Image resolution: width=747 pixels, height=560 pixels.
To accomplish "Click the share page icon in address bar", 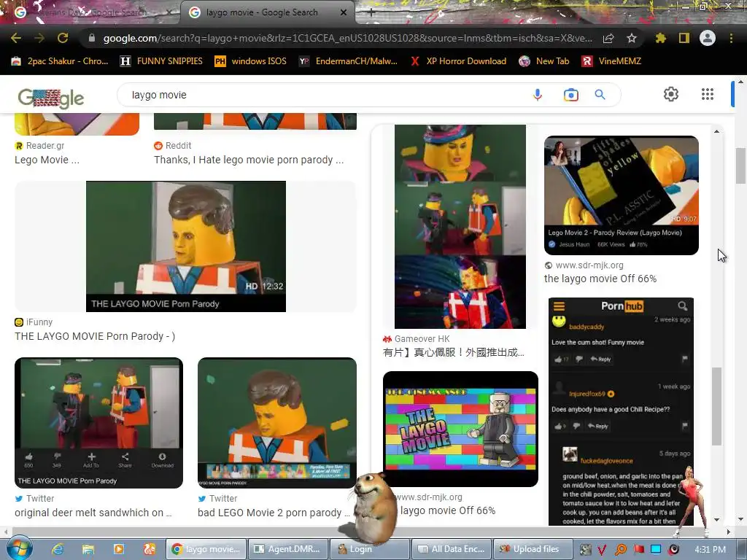I will (608, 38).
